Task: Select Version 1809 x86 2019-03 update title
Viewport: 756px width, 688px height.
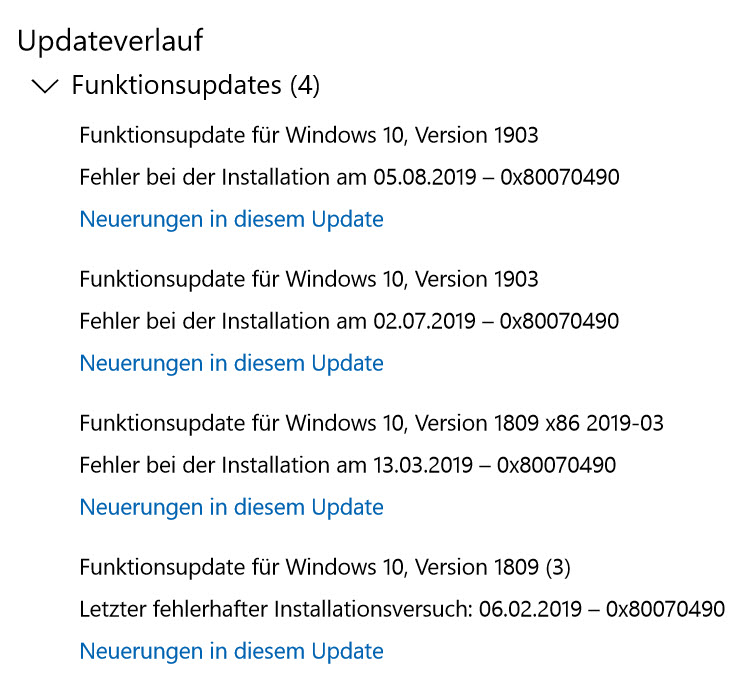Action: (371, 423)
